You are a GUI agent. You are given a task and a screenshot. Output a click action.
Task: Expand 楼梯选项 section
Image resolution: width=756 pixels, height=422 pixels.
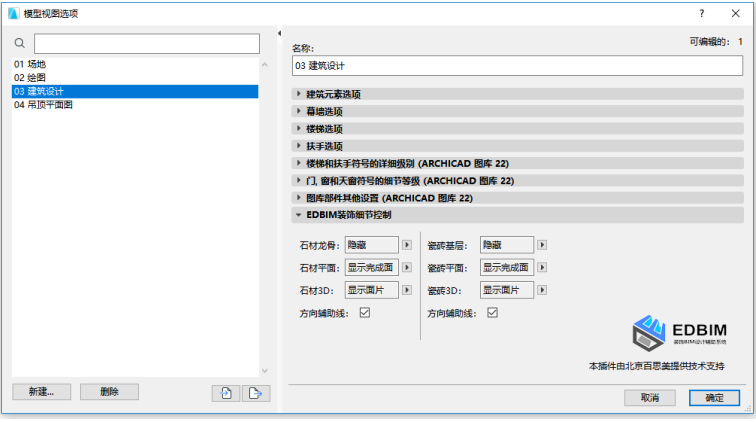517,129
